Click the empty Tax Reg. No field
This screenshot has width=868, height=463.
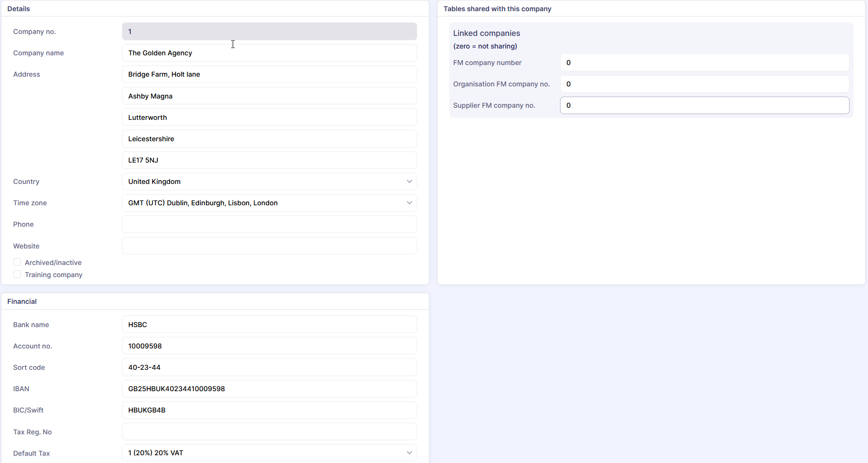[269, 431]
